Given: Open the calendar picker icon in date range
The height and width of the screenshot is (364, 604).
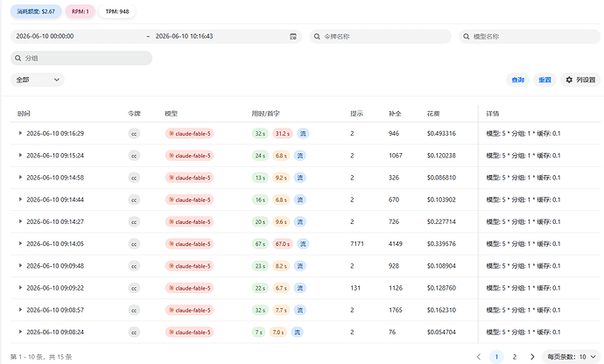Looking at the screenshot, I should [293, 37].
